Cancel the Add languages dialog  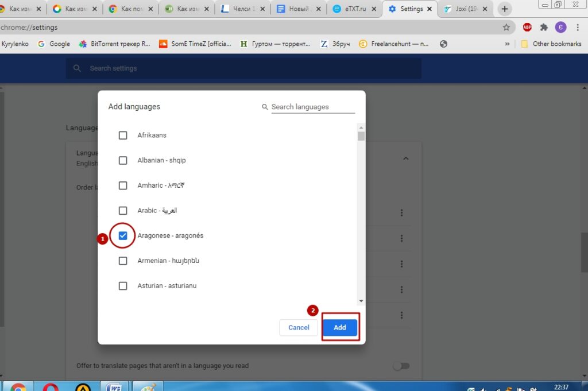point(299,328)
